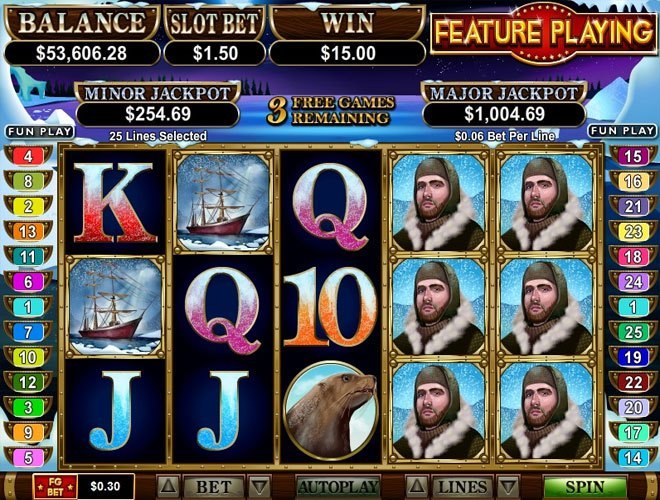Decrease bet with the down arrow

click(x=260, y=487)
